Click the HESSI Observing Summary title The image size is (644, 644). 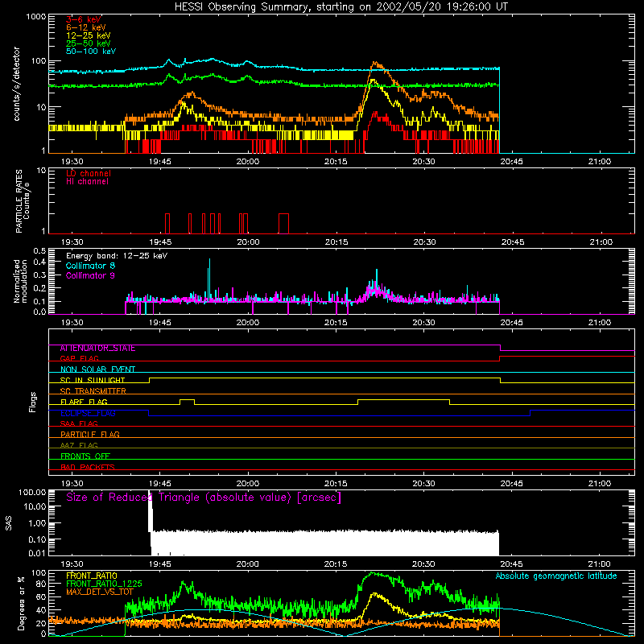coord(341,7)
